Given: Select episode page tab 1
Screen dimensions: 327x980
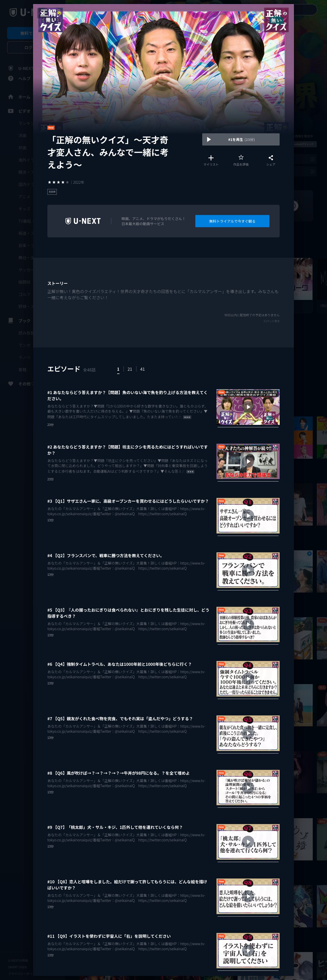Looking at the screenshot, I should (118, 369).
